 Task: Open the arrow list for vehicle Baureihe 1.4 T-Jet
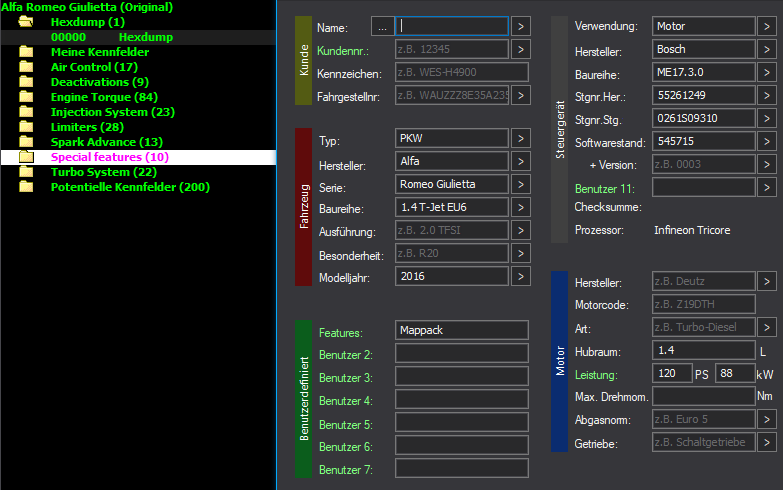click(x=520, y=207)
